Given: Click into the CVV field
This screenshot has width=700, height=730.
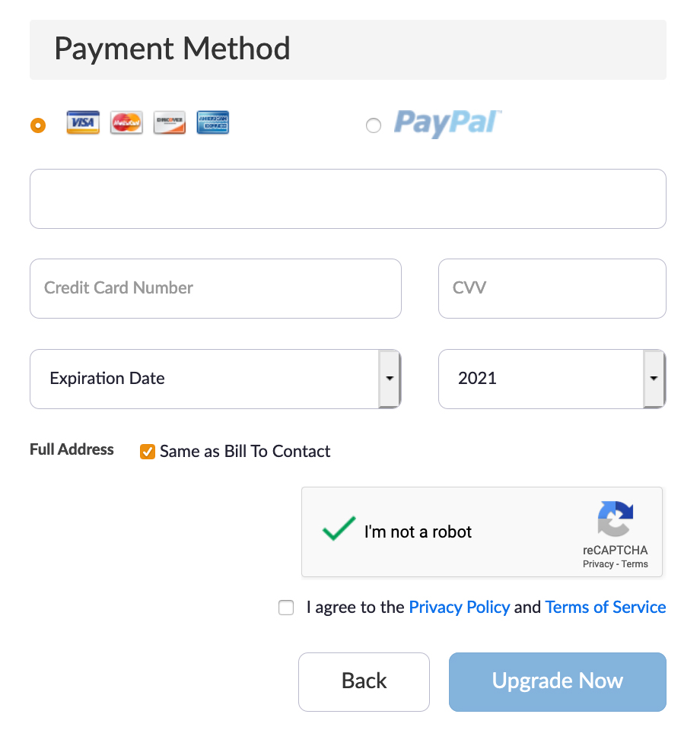Looking at the screenshot, I should click(552, 288).
